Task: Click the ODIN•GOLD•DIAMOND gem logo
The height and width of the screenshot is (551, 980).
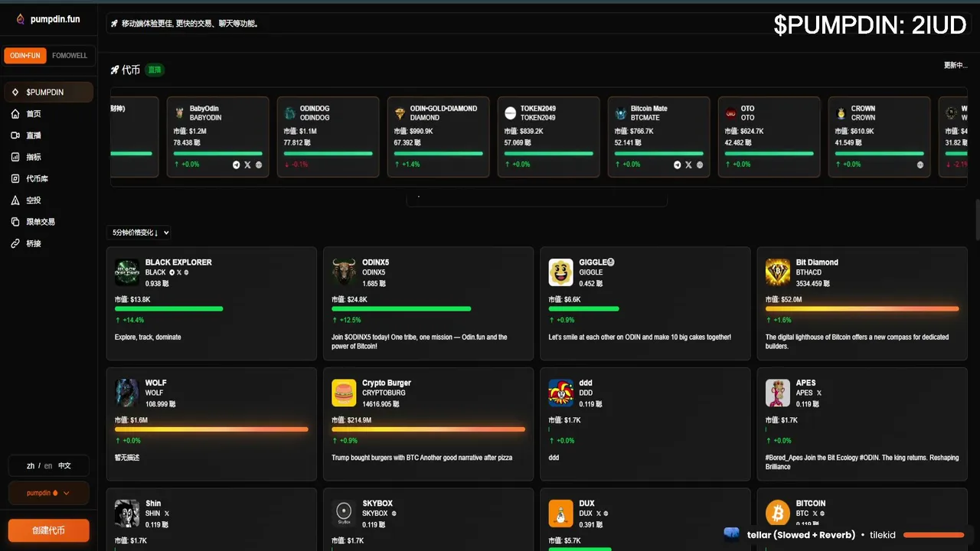Action: click(400, 113)
